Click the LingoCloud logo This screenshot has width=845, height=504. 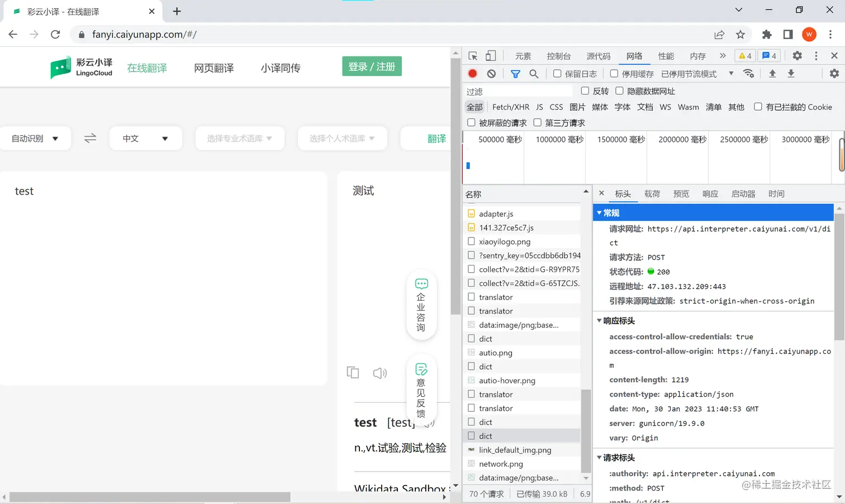(x=82, y=68)
